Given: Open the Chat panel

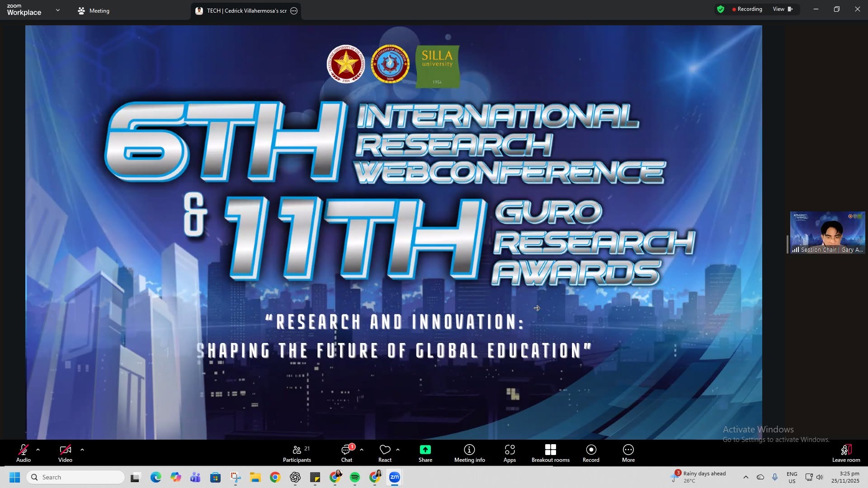Looking at the screenshot, I should point(347,453).
